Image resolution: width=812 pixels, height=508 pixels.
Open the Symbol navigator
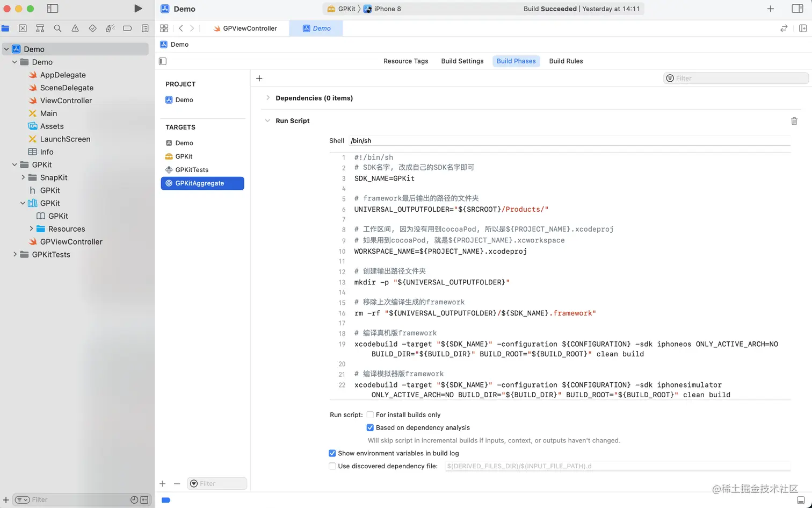(40, 28)
